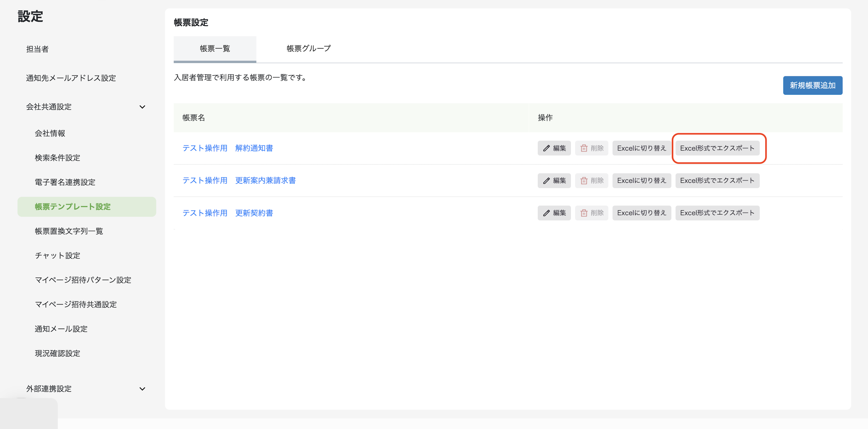Click edit button for 更新案内兼請求書 row
This screenshot has width=868, height=429.
[554, 180]
